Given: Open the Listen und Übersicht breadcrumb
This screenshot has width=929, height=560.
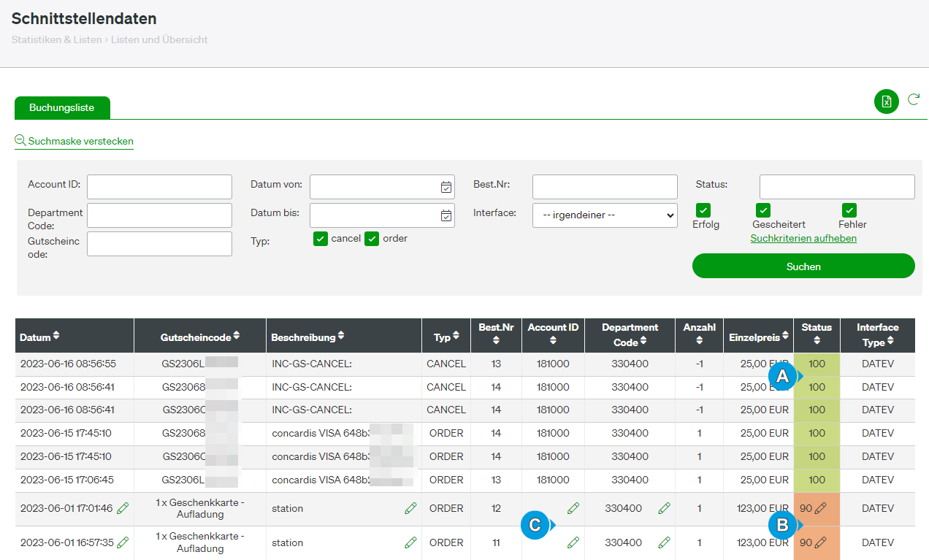Looking at the screenshot, I should click(159, 39).
